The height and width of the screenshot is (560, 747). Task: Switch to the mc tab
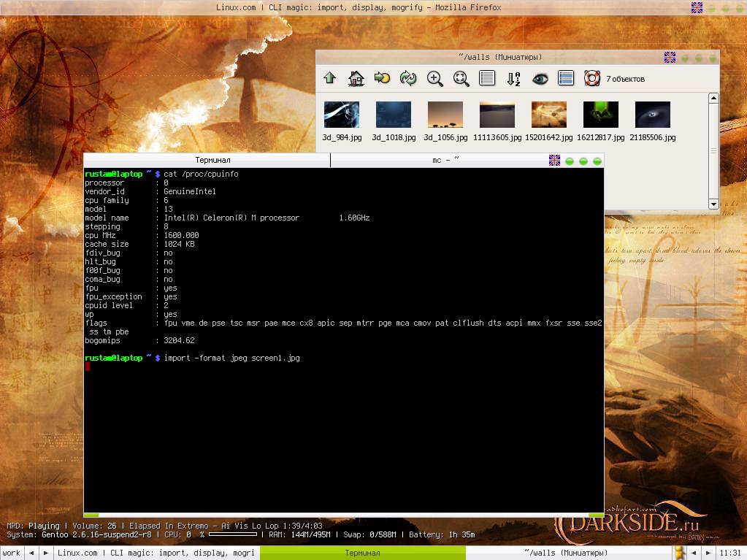pyautogui.click(x=445, y=160)
